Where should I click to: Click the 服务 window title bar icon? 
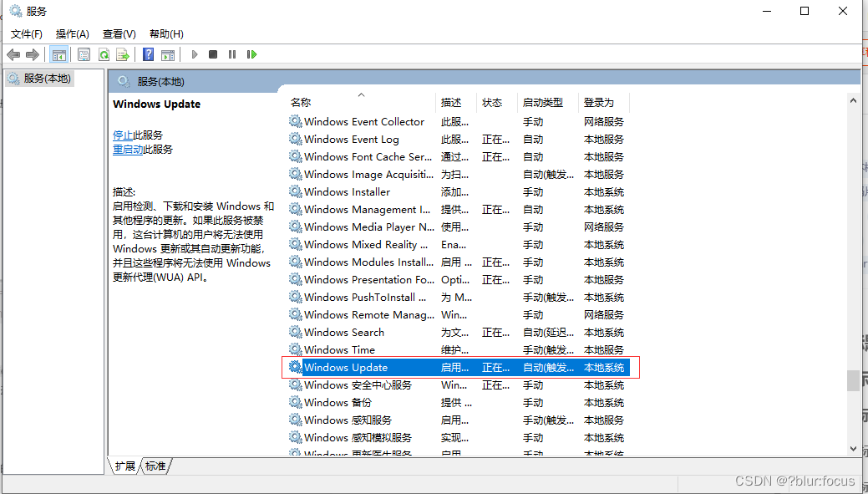(x=16, y=11)
